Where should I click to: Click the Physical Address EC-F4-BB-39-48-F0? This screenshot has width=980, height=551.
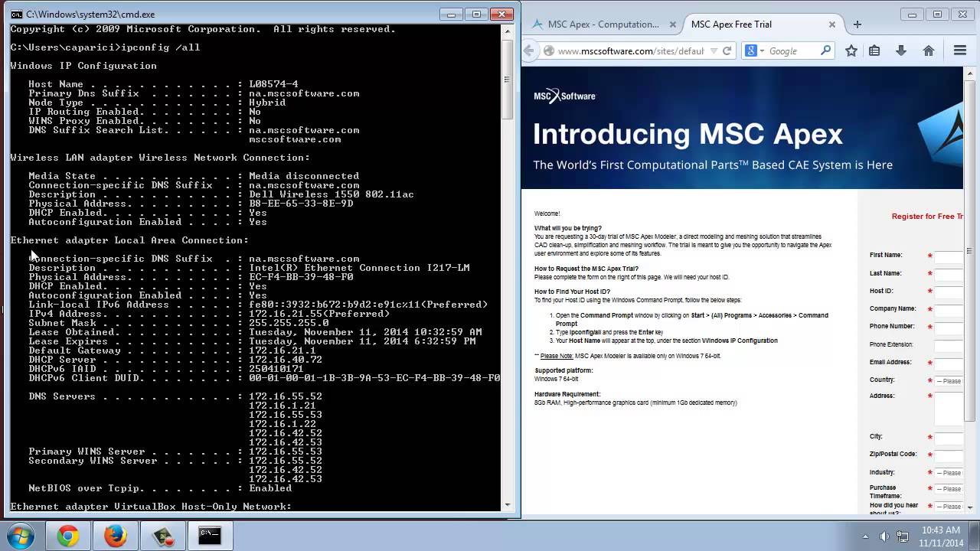(301, 277)
